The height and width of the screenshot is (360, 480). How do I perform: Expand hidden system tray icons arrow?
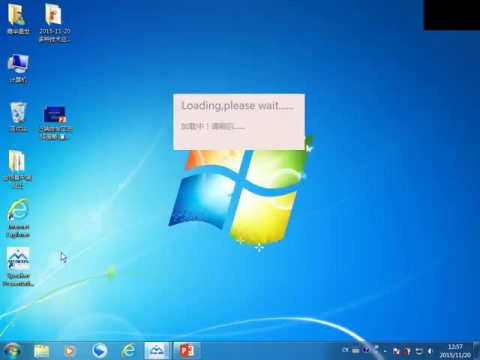pos(385,351)
